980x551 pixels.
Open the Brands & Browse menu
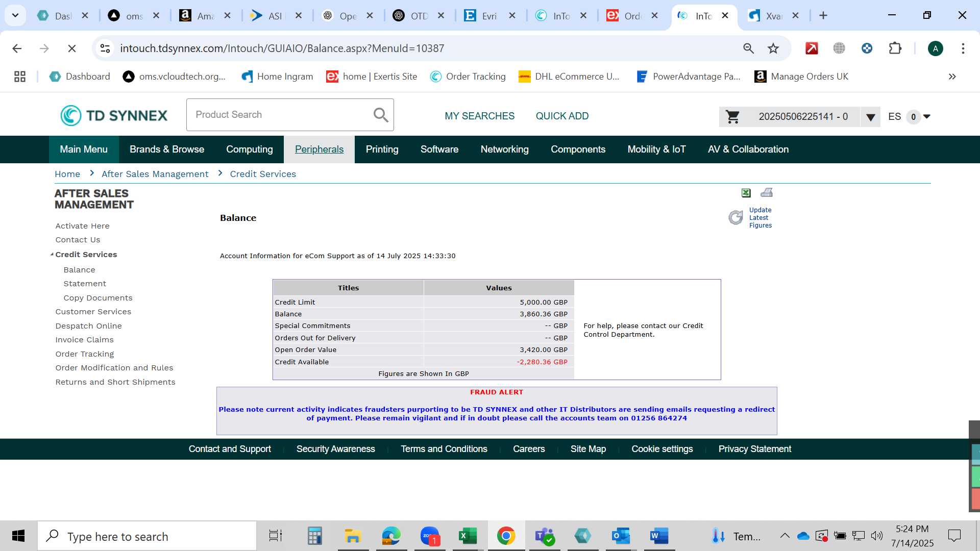click(x=167, y=149)
